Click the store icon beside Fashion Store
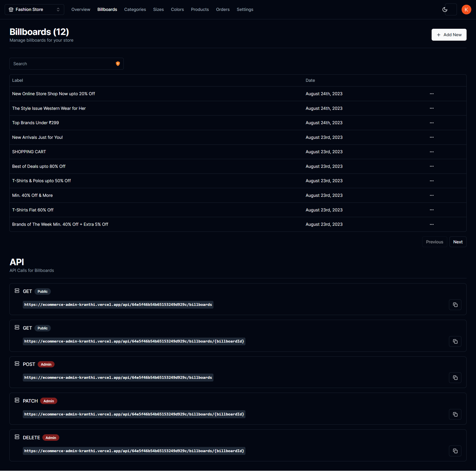Viewport: 476px width, 471px height. [11, 9]
